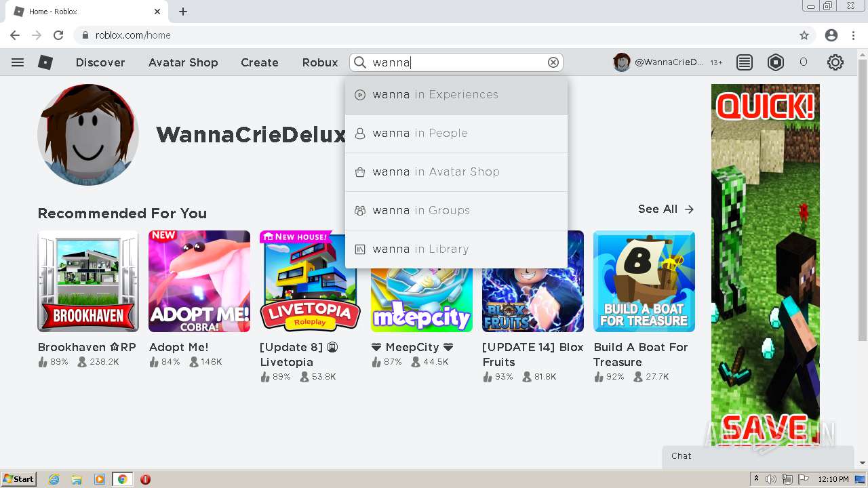The image size is (868, 488).
Task: Click the volume tray icon
Action: click(x=771, y=479)
